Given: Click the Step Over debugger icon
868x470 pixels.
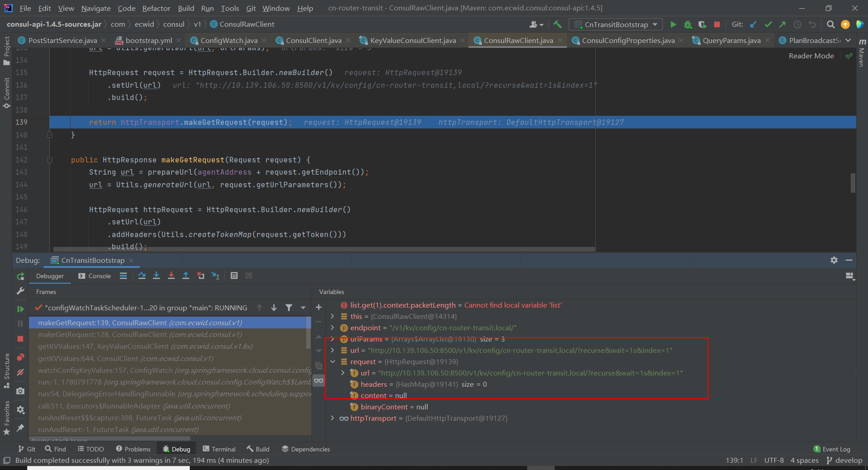Looking at the screenshot, I should click(142, 276).
